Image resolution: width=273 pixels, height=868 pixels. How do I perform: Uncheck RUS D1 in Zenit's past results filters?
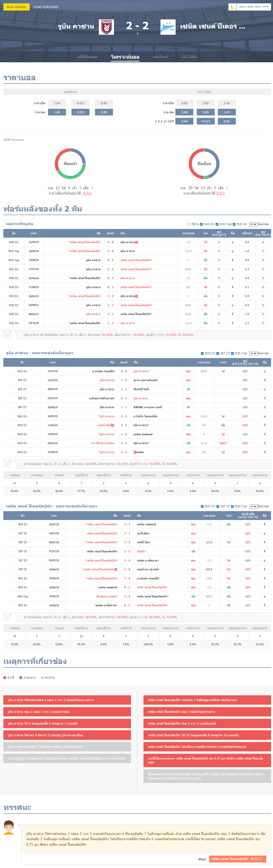tap(202, 506)
